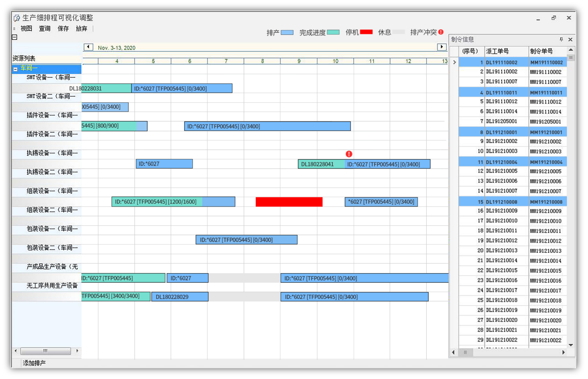
Task: Click the row indicator arrow beside row 1
Action: coord(454,63)
